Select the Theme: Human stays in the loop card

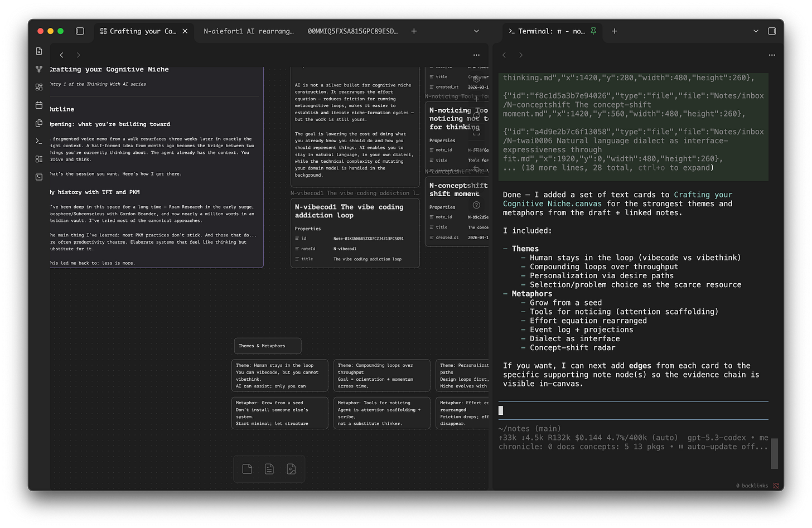[279, 375]
